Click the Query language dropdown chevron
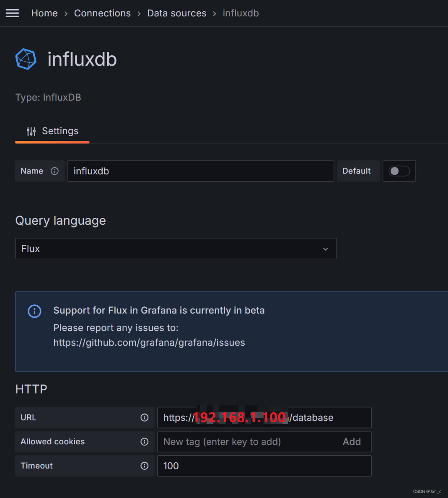This screenshot has width=448, height=498. click(326, 249)
